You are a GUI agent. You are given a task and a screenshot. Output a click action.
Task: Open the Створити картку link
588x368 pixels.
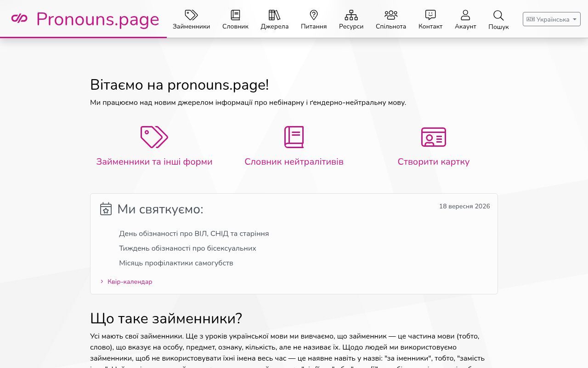tap(434, 161)
